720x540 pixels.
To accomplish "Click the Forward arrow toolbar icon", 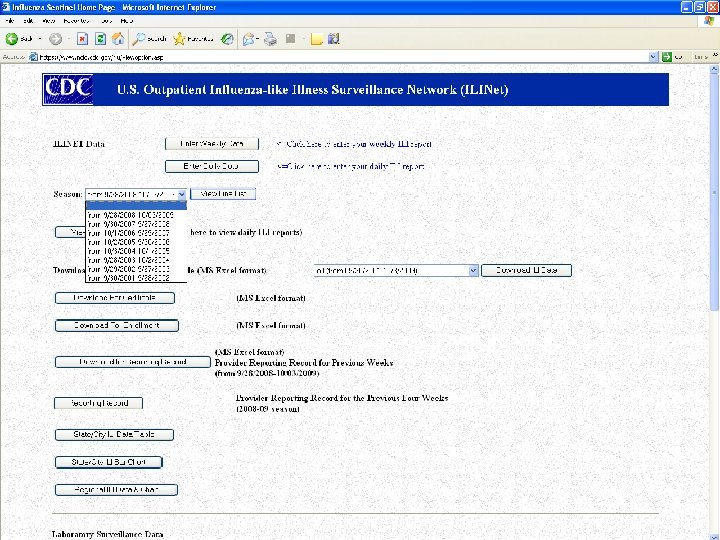I will (x=55, y=39).
